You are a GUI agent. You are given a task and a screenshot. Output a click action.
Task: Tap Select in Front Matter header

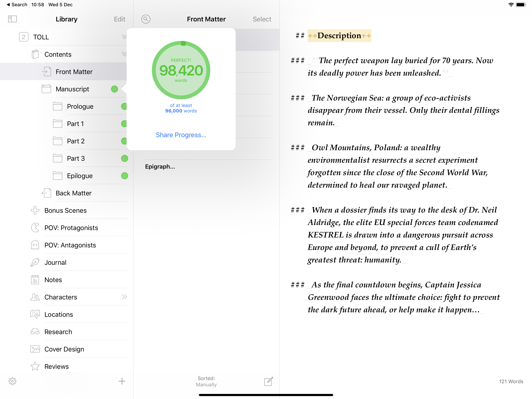click(x=262, y=19)
